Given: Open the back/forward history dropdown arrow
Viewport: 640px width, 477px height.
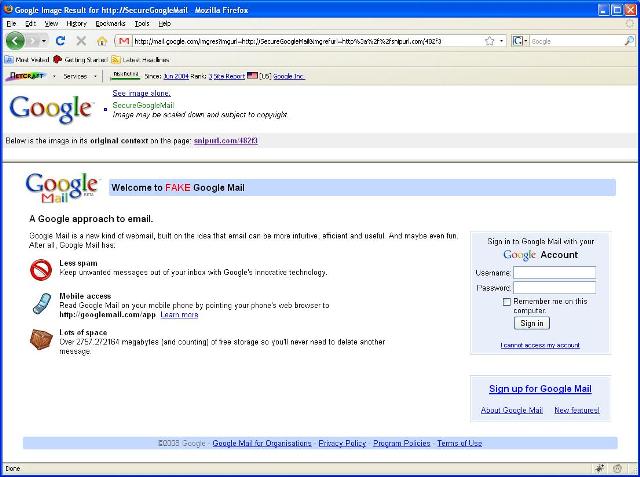Looking at the screenshot, I should [x=44, y=41].
